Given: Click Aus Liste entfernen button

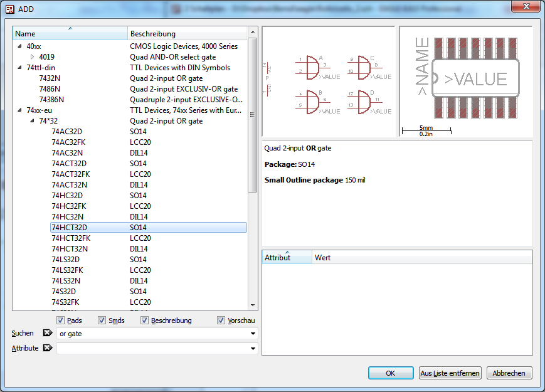Looking at the screenshot, I should tap(450, 373).
